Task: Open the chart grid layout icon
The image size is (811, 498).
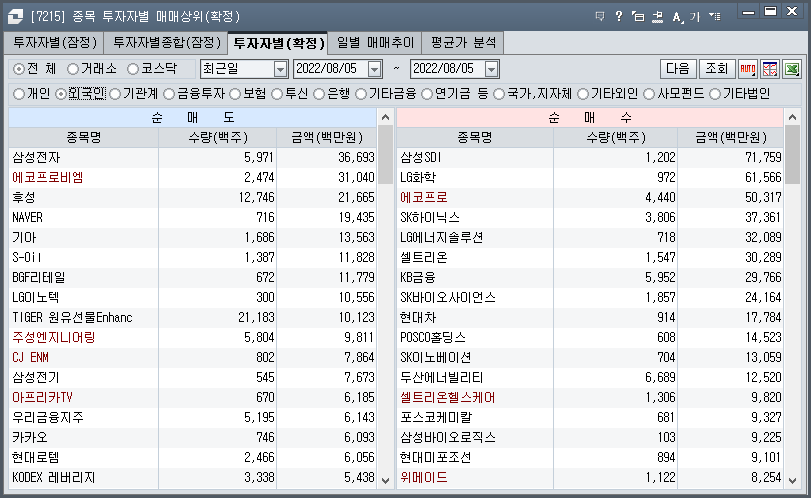Action: tap(770, 69)
